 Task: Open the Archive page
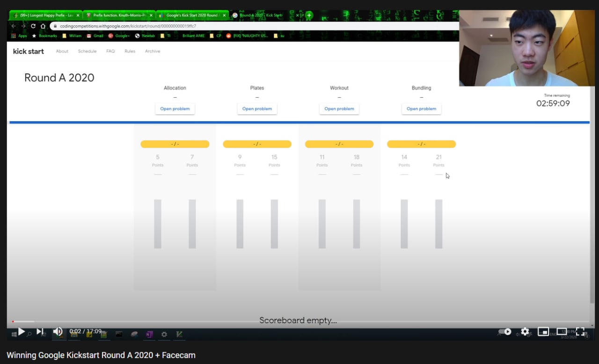[x=153, y=51]
